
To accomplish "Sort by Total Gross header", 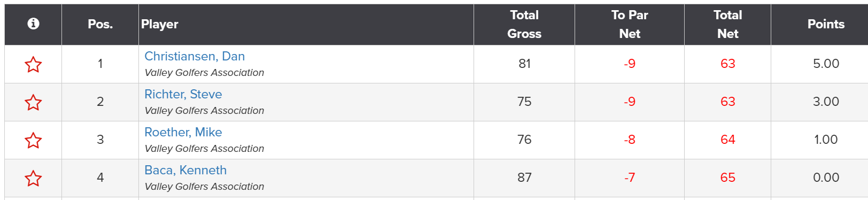I will click(524, 24).
